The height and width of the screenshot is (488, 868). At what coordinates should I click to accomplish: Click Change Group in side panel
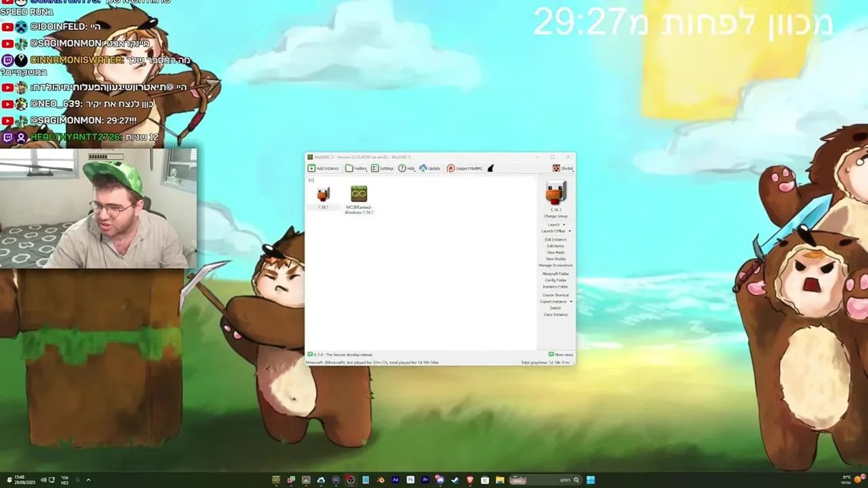pos(555,216)
